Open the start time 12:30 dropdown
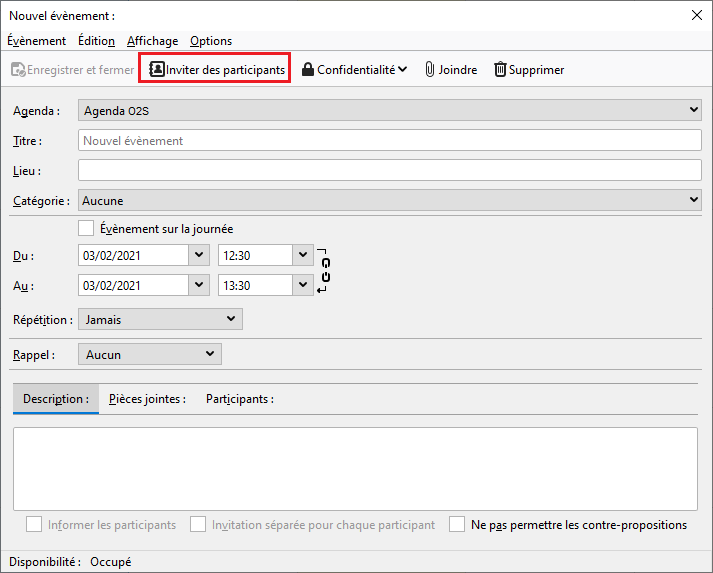The width and height of the screenshot is (713, 573). click(304, 255)
